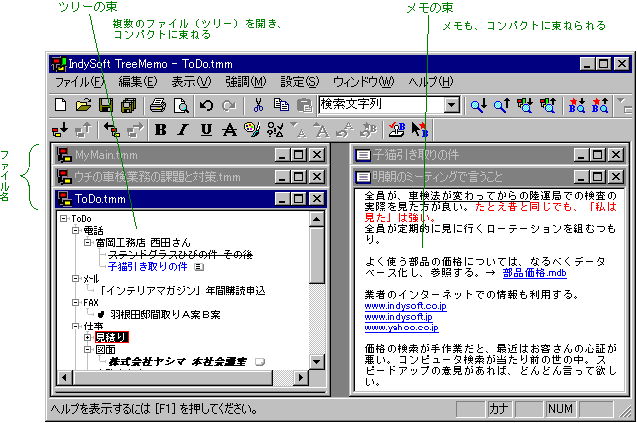Viewport: 637px width, 423px height.
Task: Click the grayed redo arrow icon
Action: click(229, 105)
